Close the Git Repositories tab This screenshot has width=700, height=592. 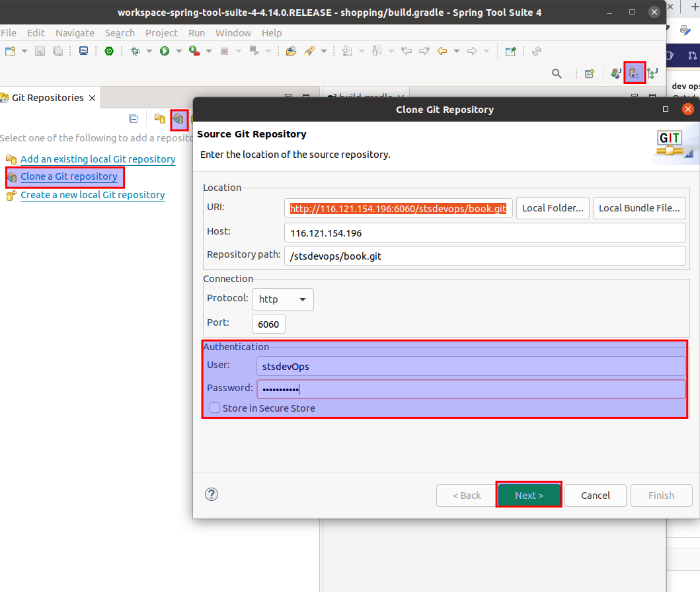tap(93, 98)
